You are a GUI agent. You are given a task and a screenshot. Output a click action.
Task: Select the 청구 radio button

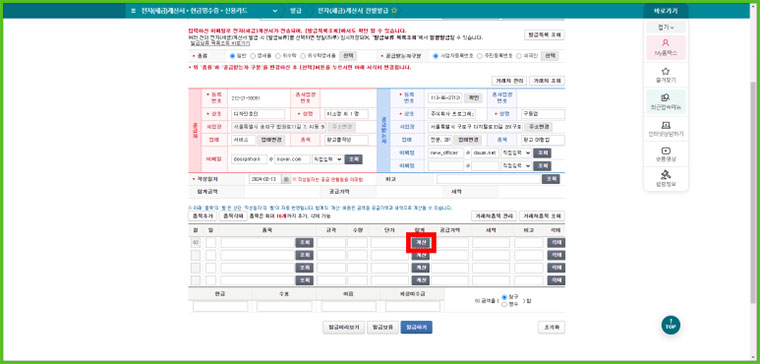(505, 297)
